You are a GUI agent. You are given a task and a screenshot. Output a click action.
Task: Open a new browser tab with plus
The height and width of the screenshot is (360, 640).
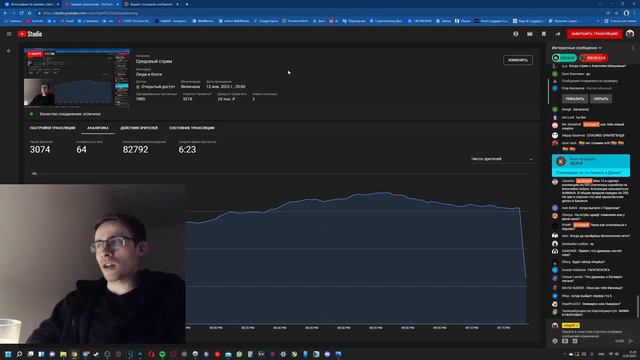click(187, 4)
